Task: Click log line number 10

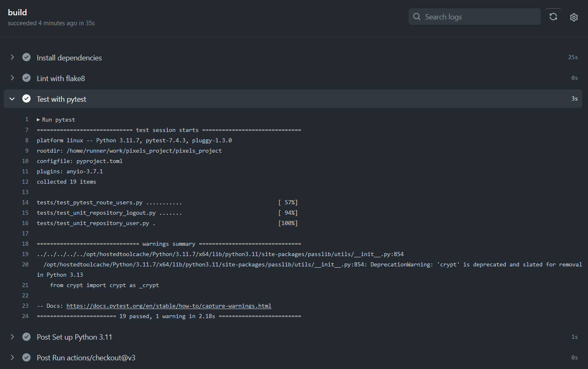Action: pyautogui.click(x=25, y=161)
